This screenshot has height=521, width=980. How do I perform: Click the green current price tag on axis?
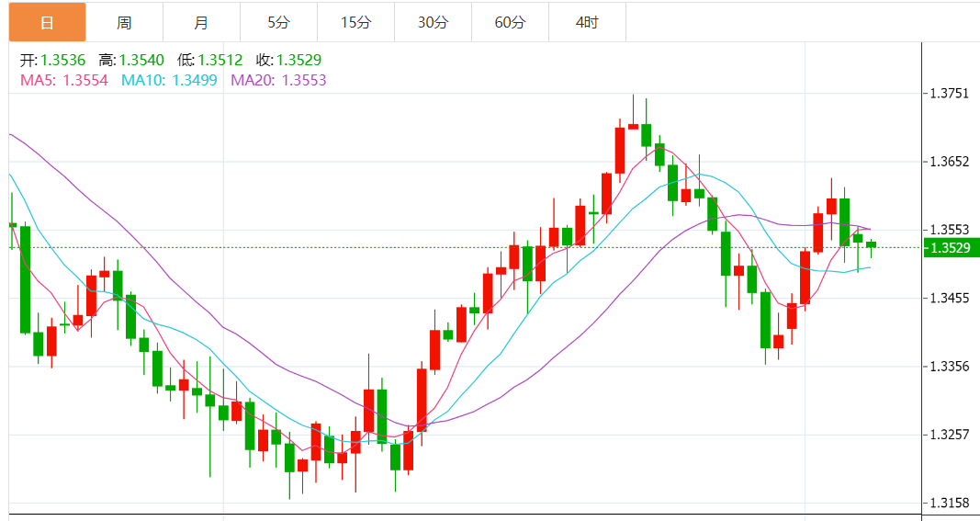950,248
